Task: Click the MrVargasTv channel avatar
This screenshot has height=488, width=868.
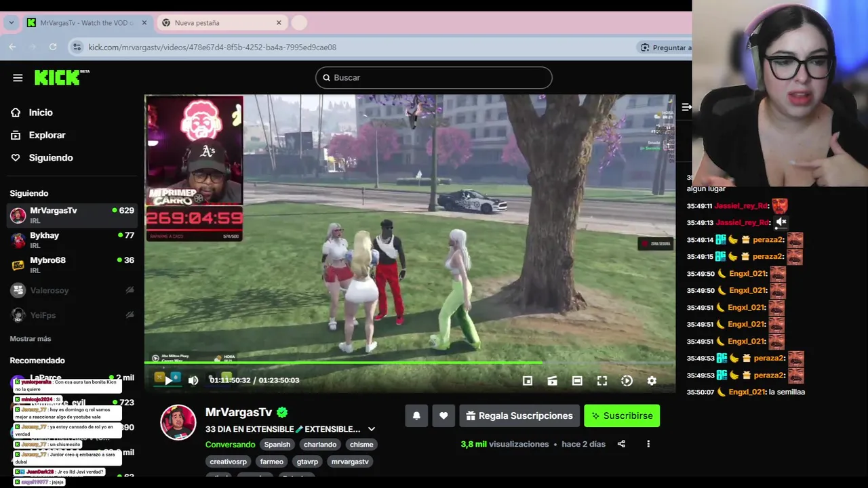Action: (178, 422)
